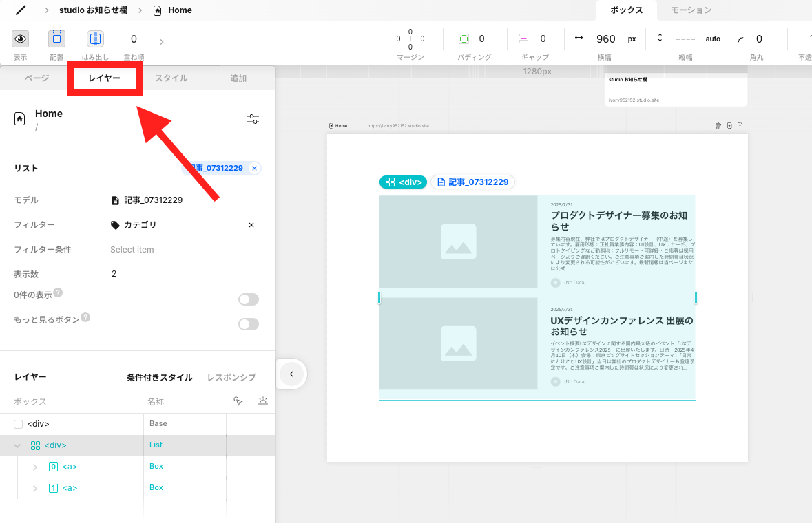Image resolution: width=812 pixels, height=523 pixels.
Task: Remove the カテゴリ filter with its X button
Action: pos(251,224)
